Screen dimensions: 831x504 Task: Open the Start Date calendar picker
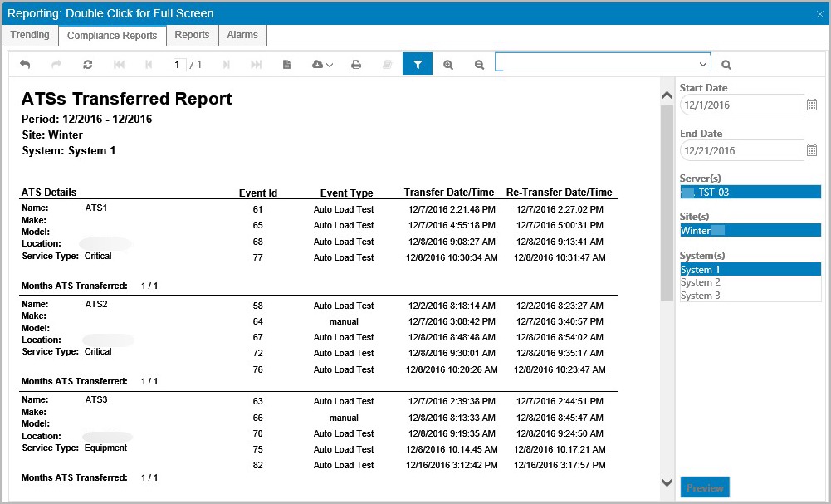click(x=812, y=105)
